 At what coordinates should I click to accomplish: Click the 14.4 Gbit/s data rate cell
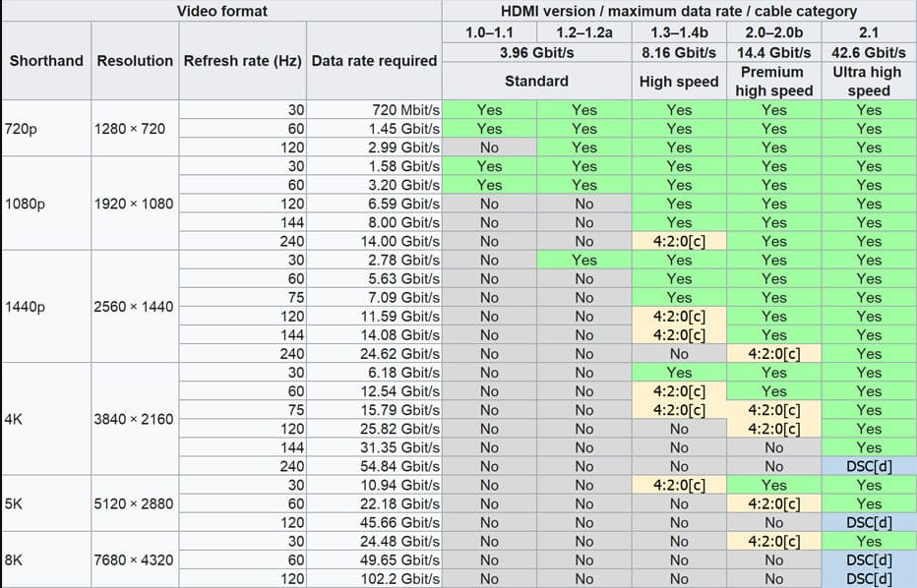pyautogui.click(x=773, y=52)
